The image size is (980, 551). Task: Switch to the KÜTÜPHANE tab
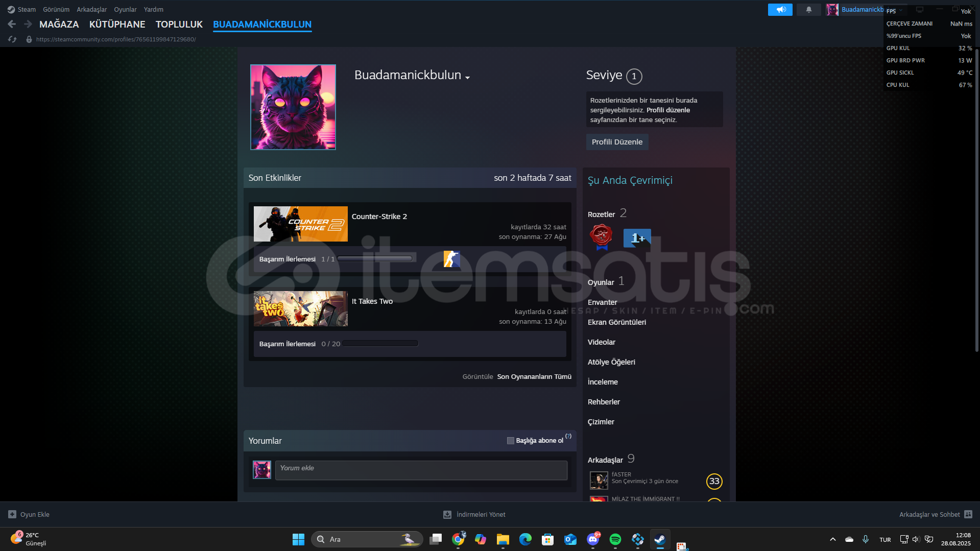[117, 24]
